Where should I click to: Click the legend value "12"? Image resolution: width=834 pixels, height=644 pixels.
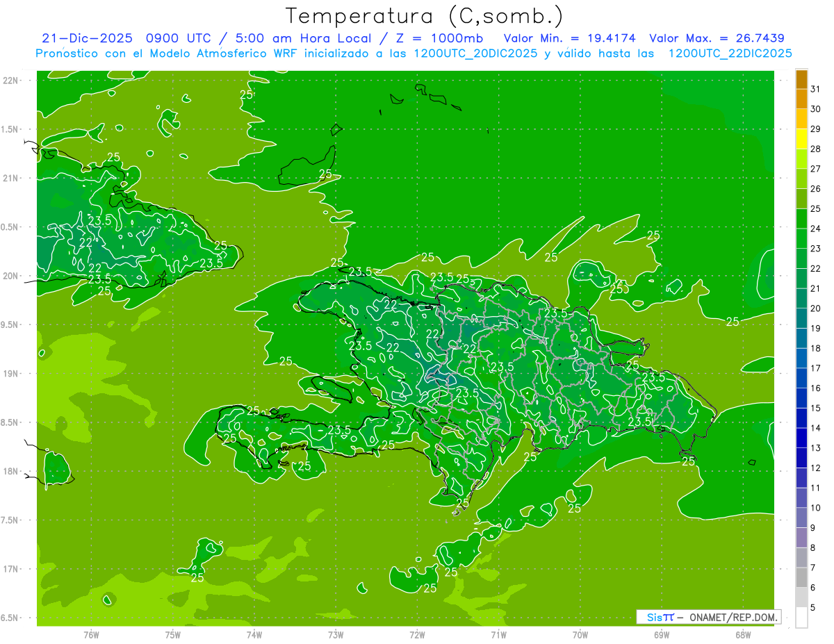point(816,468)
